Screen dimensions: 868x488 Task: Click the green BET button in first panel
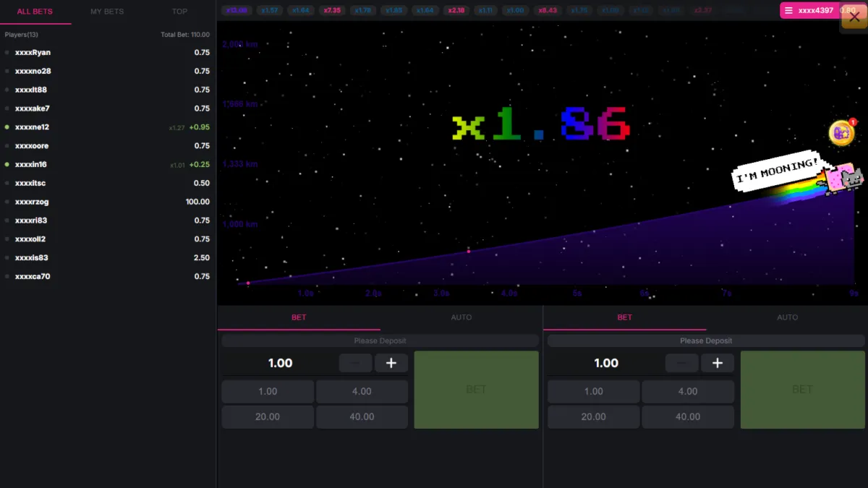476,390
